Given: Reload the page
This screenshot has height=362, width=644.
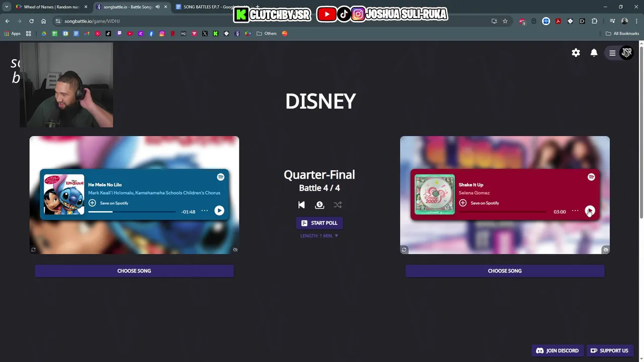Looking at the screenshot, I should point(31,21).
